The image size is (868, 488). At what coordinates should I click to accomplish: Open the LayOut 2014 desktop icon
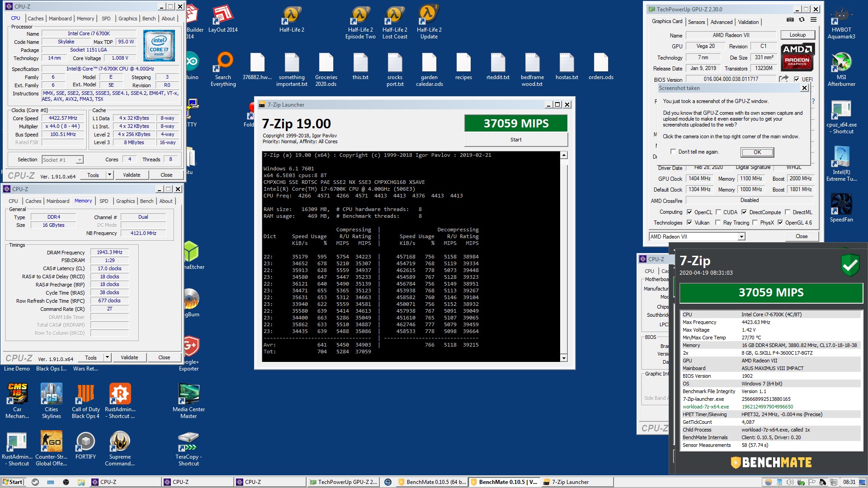pyautogui.click(x=223, y=19)
